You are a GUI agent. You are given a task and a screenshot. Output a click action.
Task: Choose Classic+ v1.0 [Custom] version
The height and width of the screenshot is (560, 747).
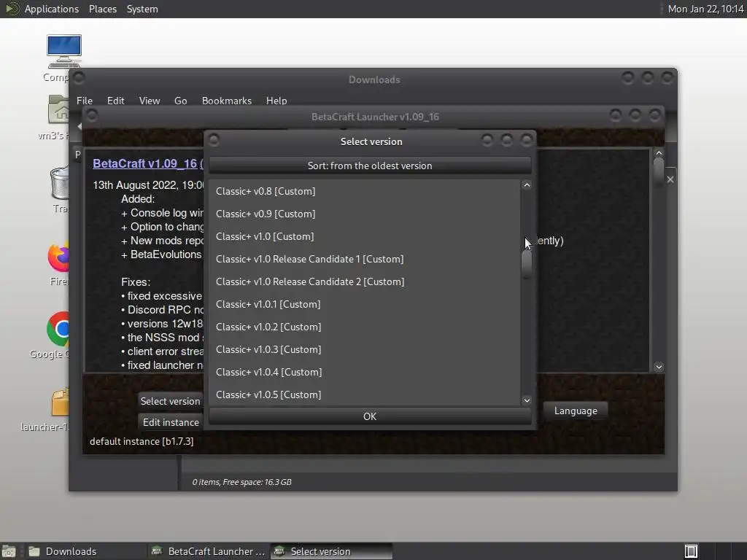[365, 236]
